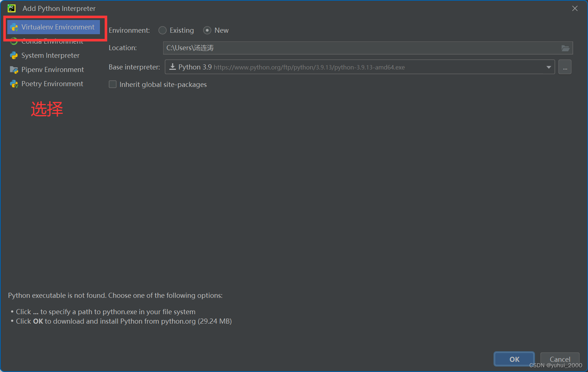This screenshot has width=588, height=372.
Task: Click the 'Base interpreter:' label
Action: tap(134, 67)
